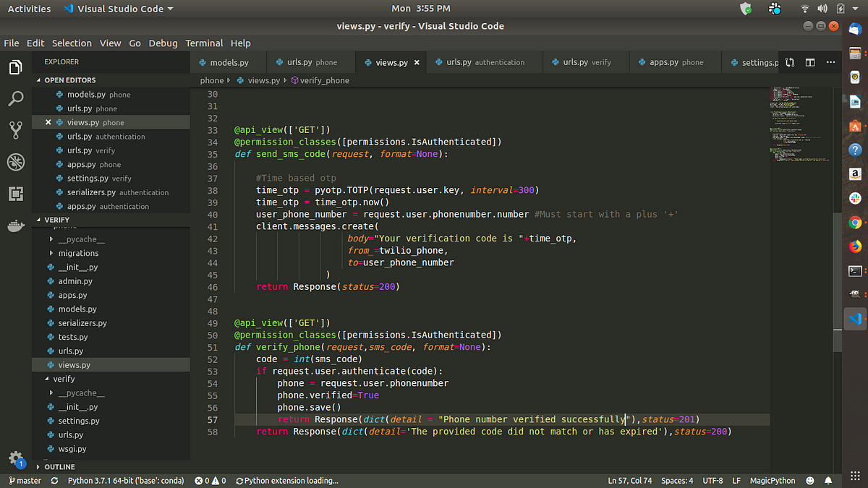This screenshot has width=868, height=488.
Task: Open the Debug view icon
Action: (16, 162)
